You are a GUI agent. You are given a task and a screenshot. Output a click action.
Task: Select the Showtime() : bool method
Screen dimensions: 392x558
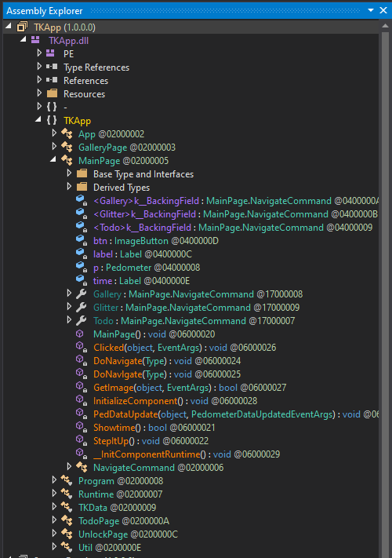(154, 428)
